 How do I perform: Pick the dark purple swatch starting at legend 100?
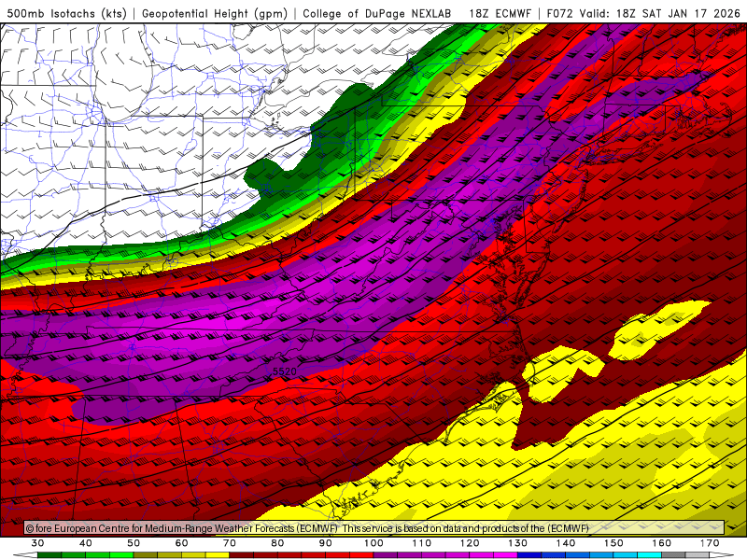point(386,555)
